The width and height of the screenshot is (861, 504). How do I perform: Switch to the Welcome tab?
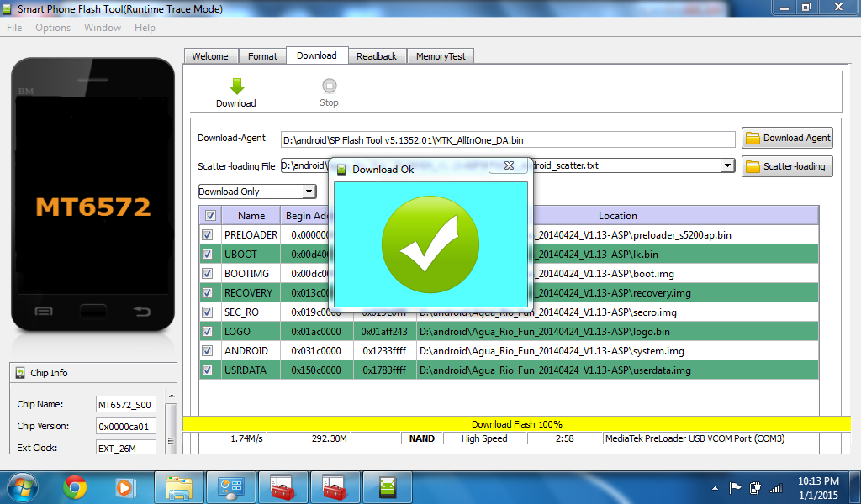coord(210,56)
